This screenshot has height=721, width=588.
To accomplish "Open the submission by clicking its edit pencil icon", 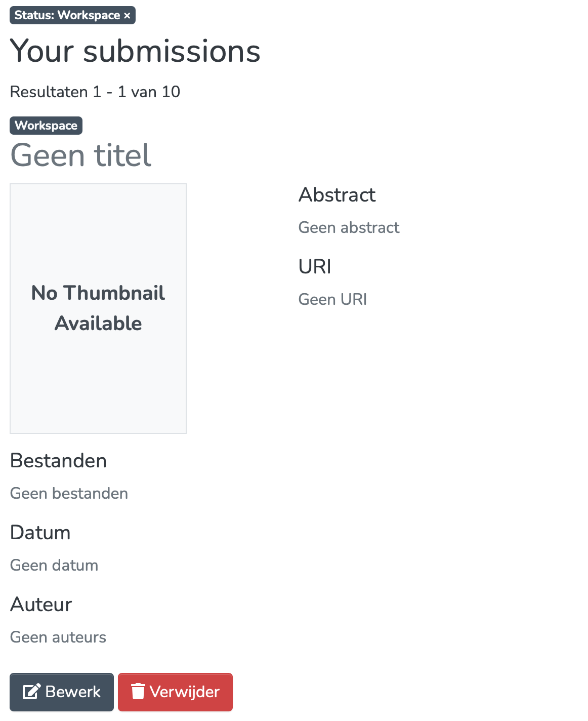I will (31, 692).
